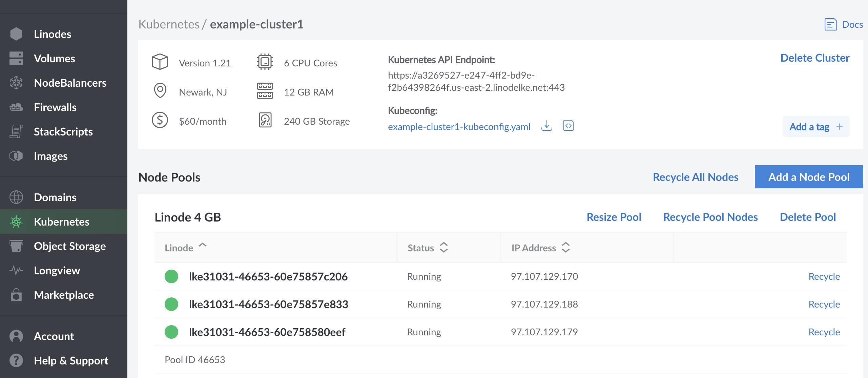Click the green status dot beside lke31031-46653-60e75857c206
The image size is (868, 378).
click(171, 276)
